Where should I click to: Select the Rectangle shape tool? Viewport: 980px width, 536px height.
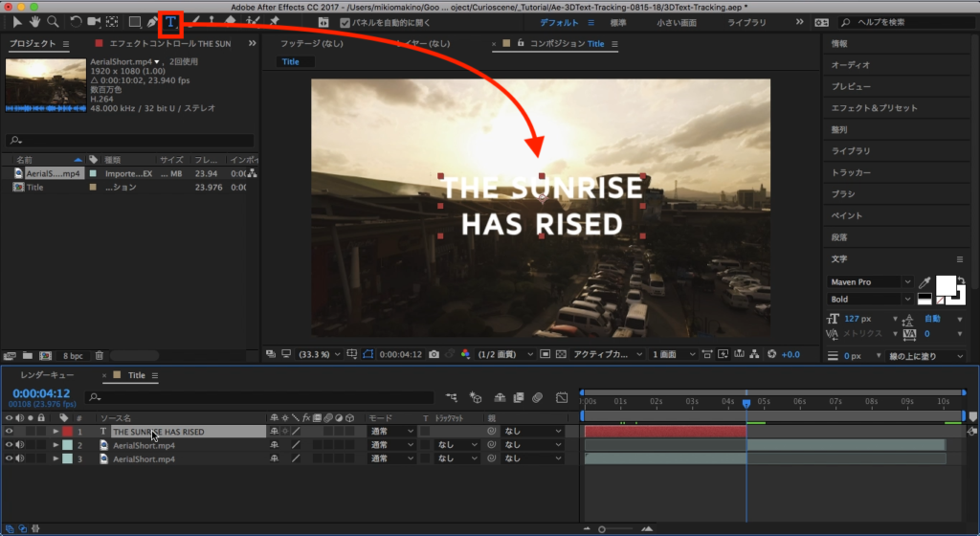click(x=134, y=21)
